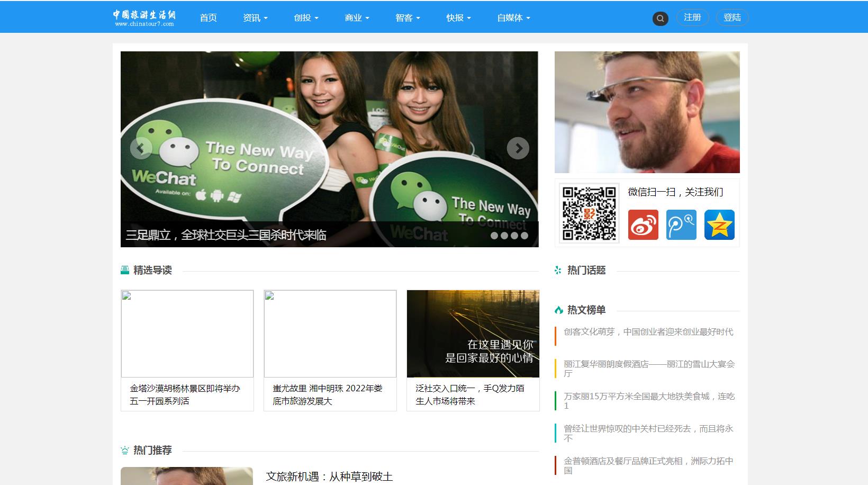The height and width of the screenshot is (485, 868).
Task: Select the first carousel indicator dot
Action: (494, 236)
